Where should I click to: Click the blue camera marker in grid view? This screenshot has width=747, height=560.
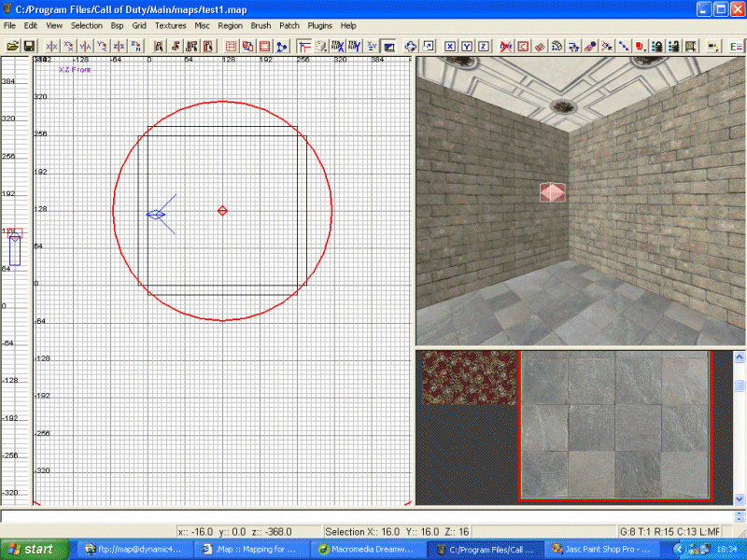pos(156,215)
